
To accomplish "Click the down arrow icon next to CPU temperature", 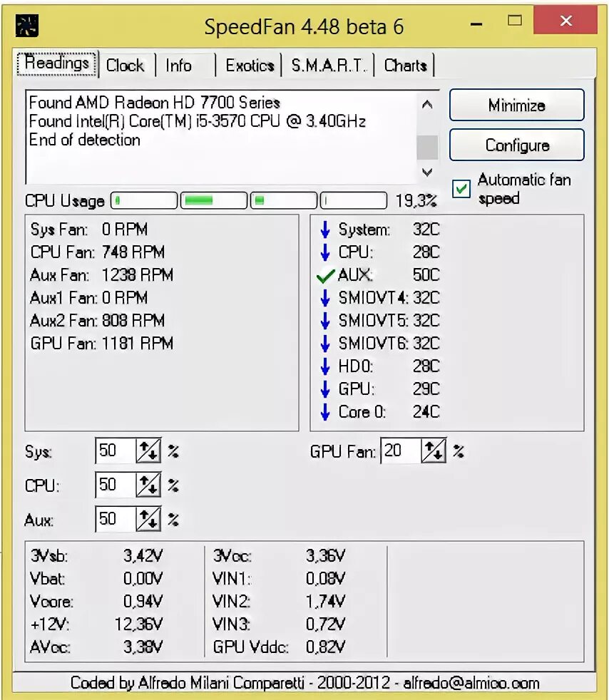I will [x=325, y=252].
